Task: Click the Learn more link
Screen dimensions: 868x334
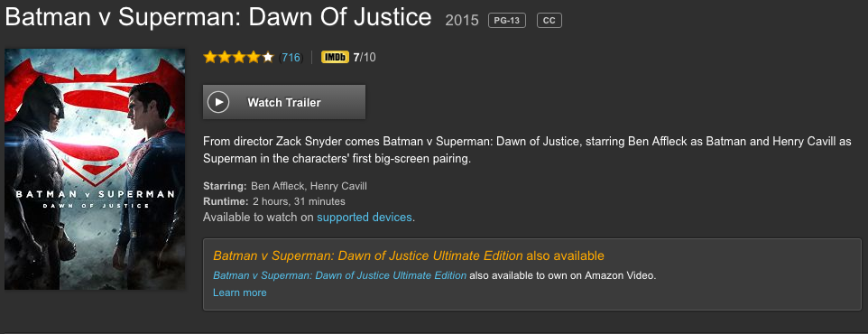Action: [240, 292]
